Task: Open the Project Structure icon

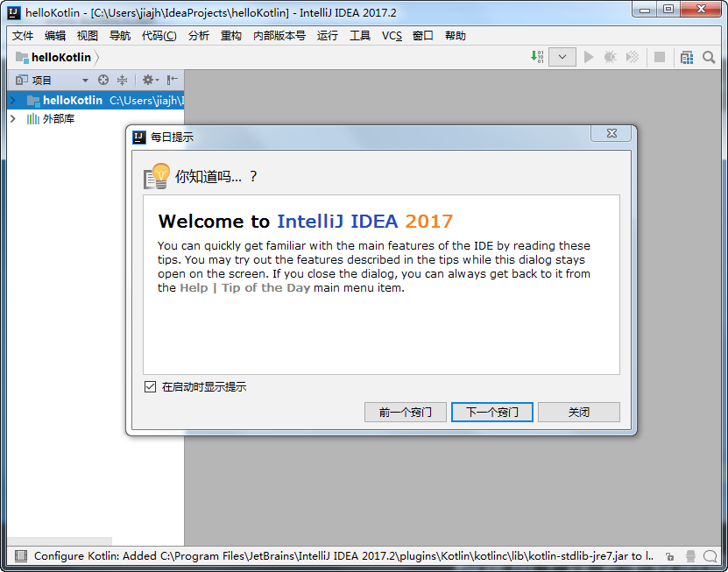Action: point(687,57)
